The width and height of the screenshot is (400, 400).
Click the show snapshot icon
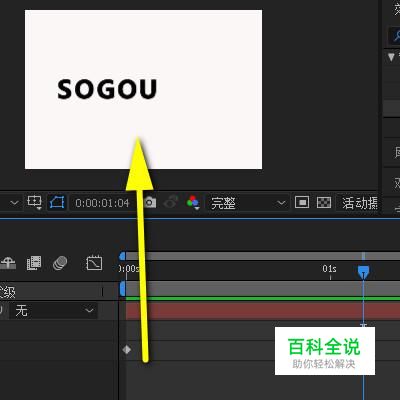tap(171, 202)
